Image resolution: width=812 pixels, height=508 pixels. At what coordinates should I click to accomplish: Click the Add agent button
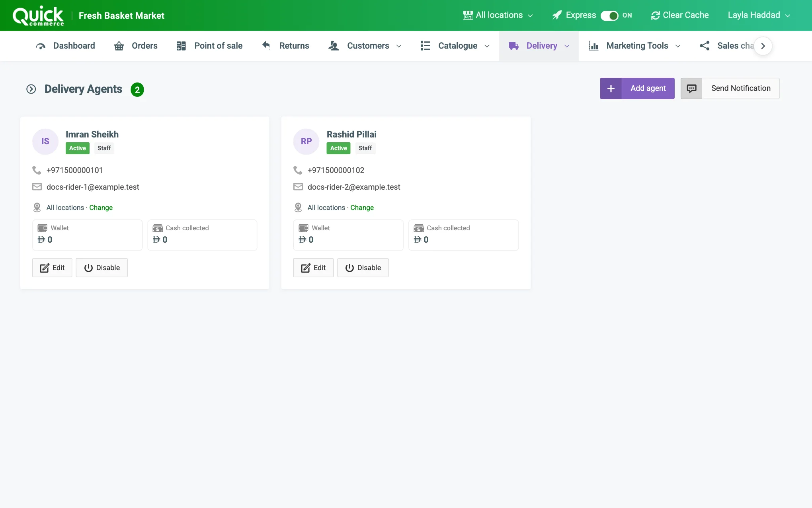[x=637, y=88]
